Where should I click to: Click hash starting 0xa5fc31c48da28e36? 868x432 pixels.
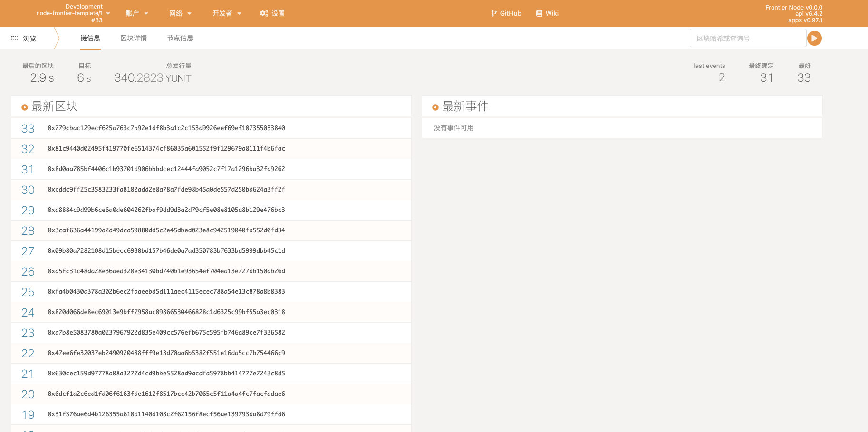click(x=166, y=271)
